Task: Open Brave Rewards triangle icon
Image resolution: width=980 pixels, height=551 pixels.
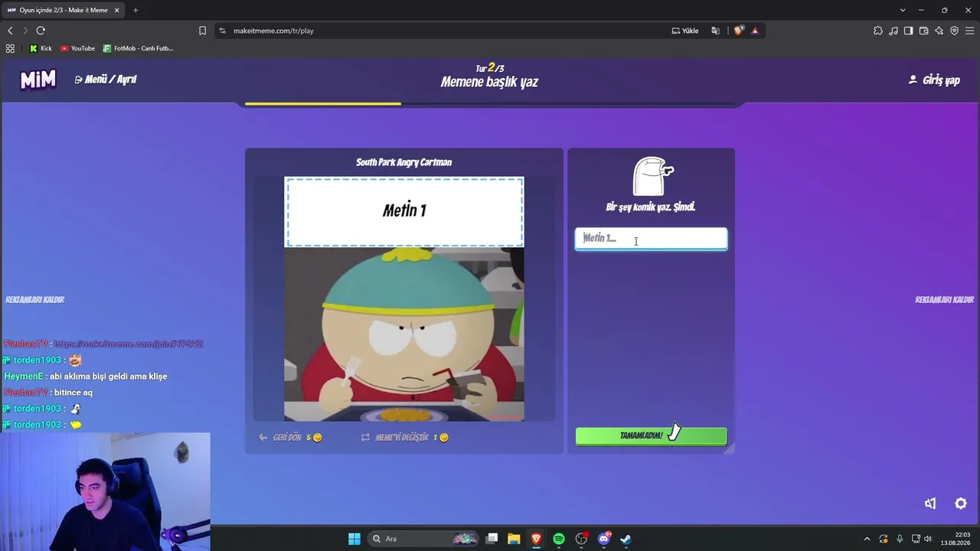Action: pos(755,31)
